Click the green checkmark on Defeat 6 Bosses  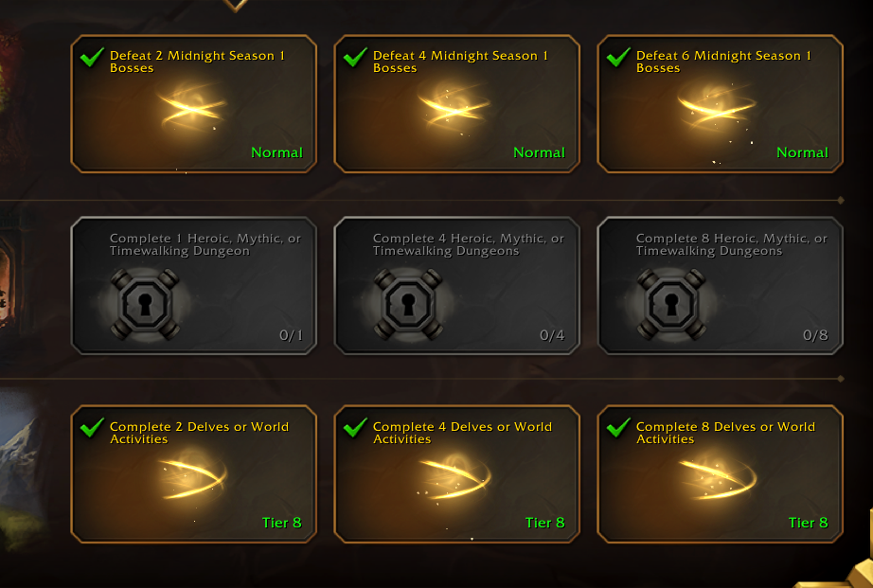[x=618, y=57]
